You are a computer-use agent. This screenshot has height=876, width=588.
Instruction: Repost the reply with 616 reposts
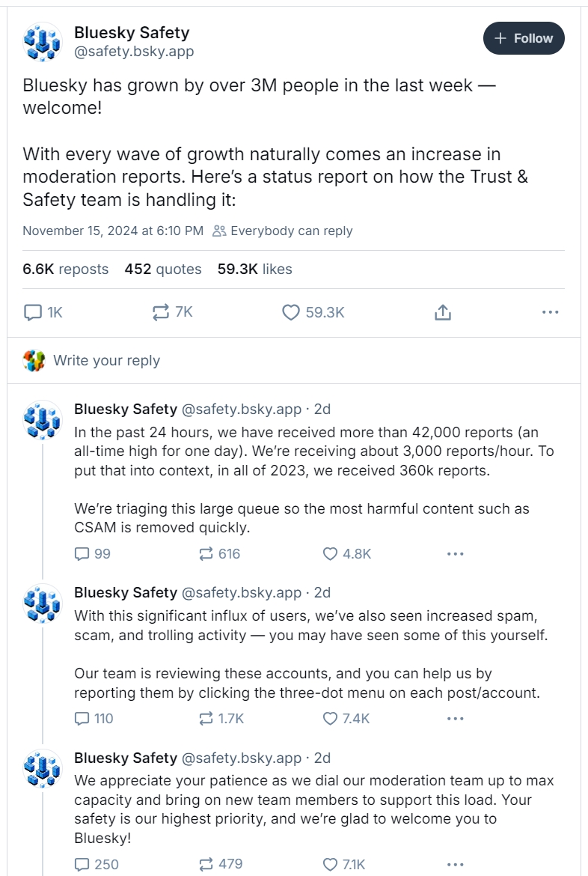tap(219, 553)
